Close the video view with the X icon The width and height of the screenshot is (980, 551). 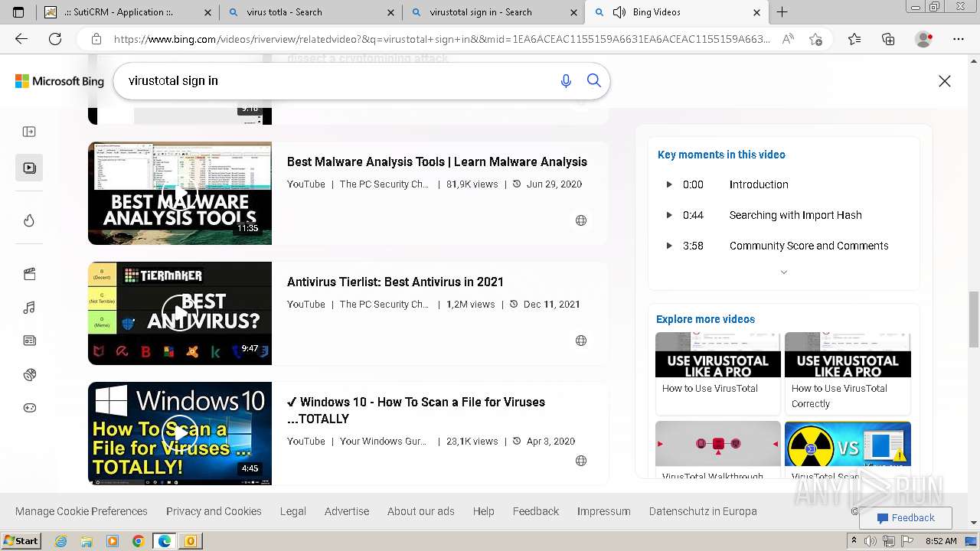(945, 81)
